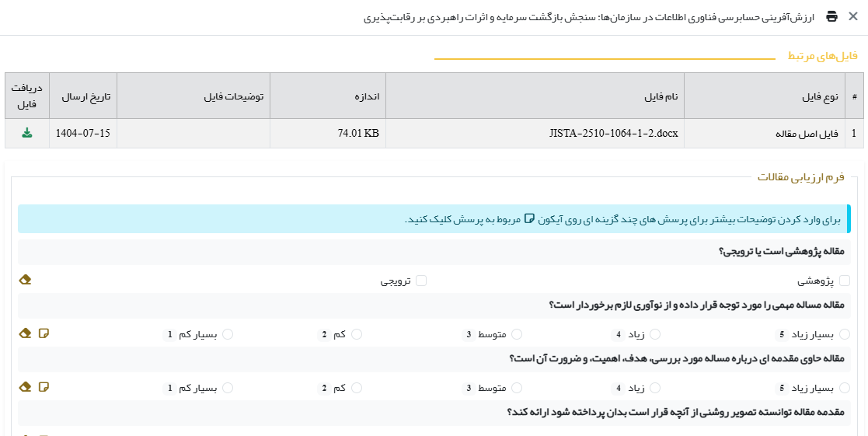
Task: Download the JISTA-2510-1064-1-2.docx file
Action: (x=27, y=133)
